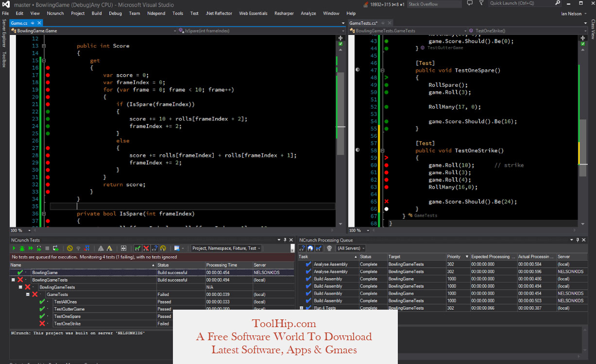Open the .Net Reflector menu

click(219, 14)
